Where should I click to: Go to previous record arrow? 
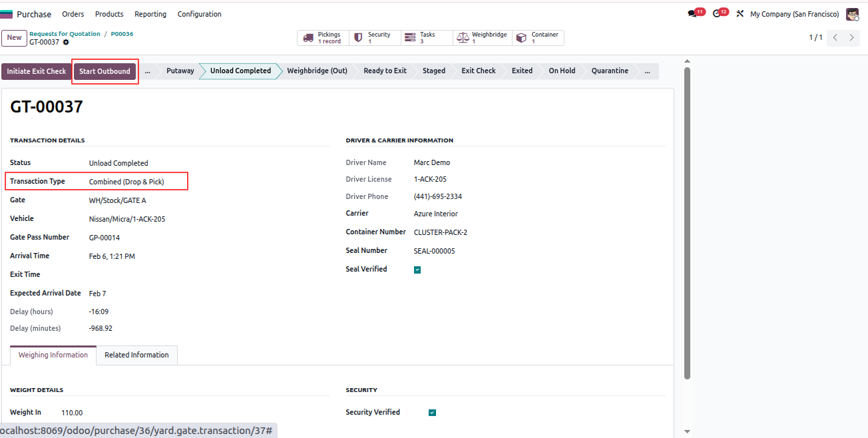pos(835,38)
